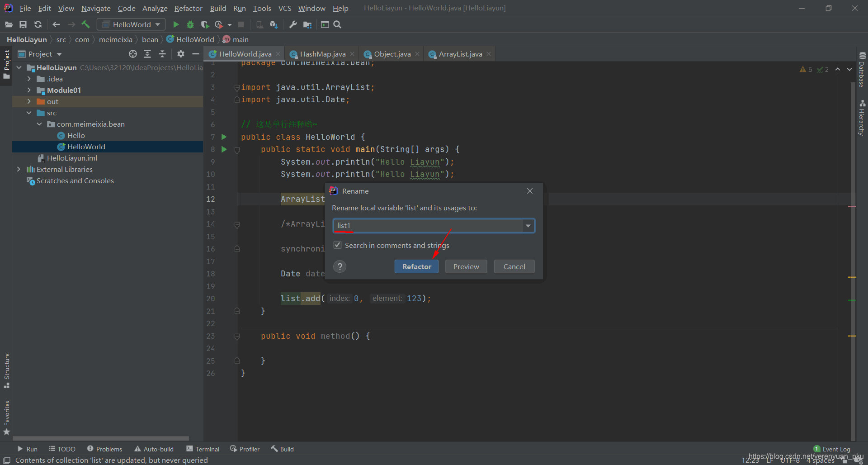Click the Reload from disk sync icon
Image resolution: width=868 pixels, height=465 pixels.
38,24
